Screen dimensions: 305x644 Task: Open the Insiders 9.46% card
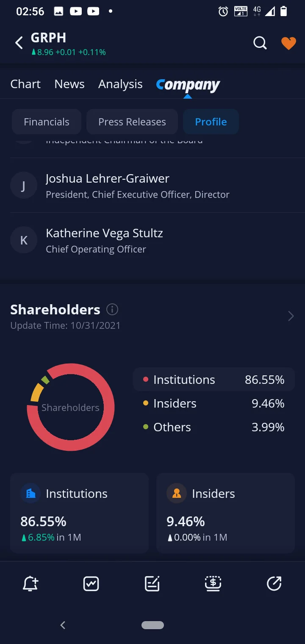point(226,513)
